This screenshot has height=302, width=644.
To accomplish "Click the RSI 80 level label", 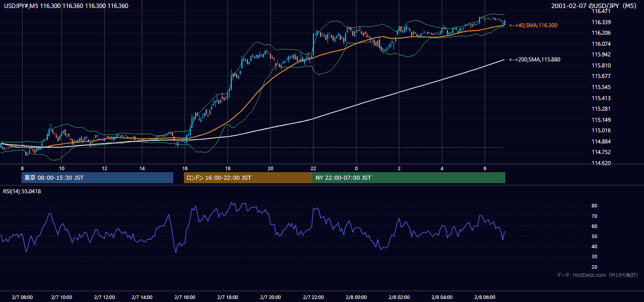I will 594,206.
